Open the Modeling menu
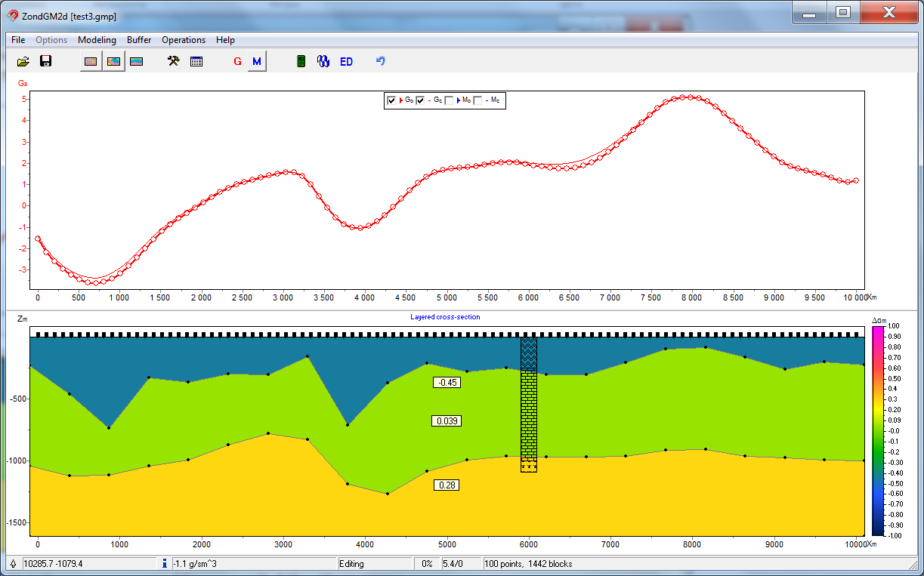The image size is (924, 576). (97, 40)
